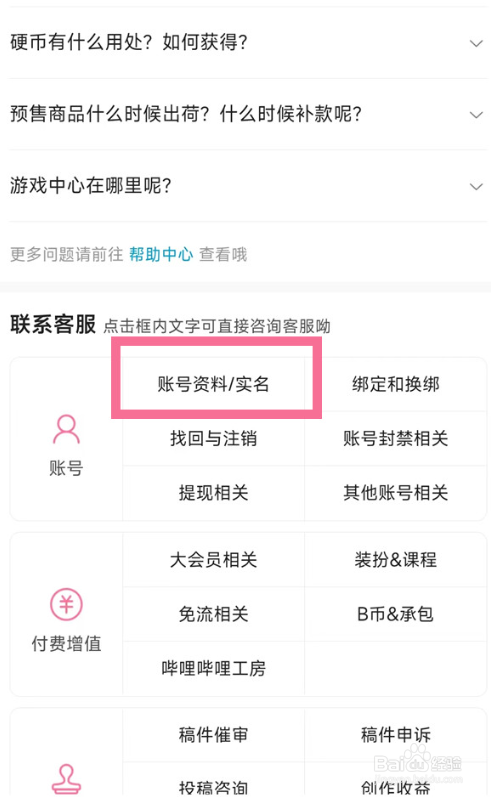Tap the 提现相关 topic
Screen dimensions: 491x797
[213, 493]
